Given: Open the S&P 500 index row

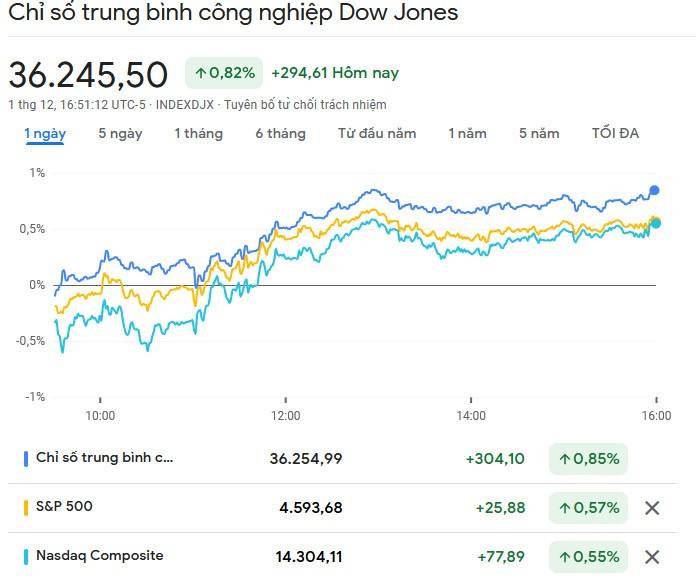Looking at the screenshot, I should click(x=65, y=507).
